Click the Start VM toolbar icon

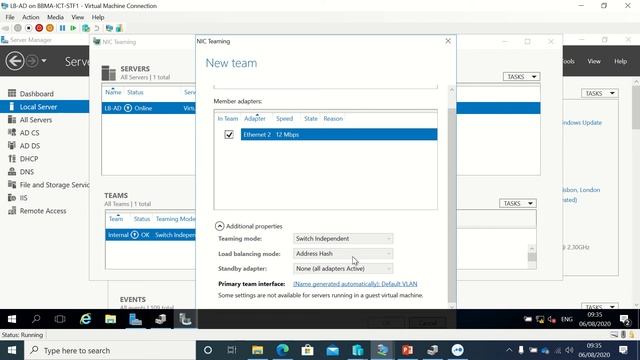[18, 28]
